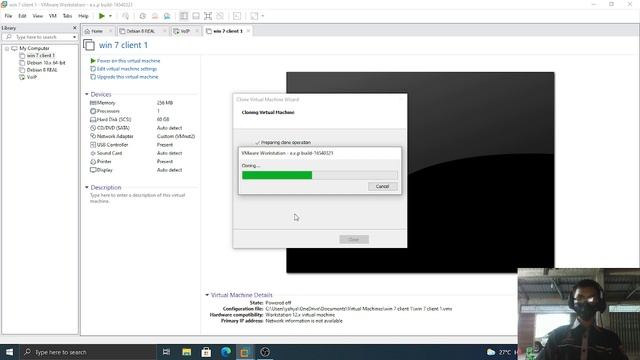This screenshot has width=640, height=360.
Task: Click the Hard Disk (SCSI) device row
Action: coord(143,120)
